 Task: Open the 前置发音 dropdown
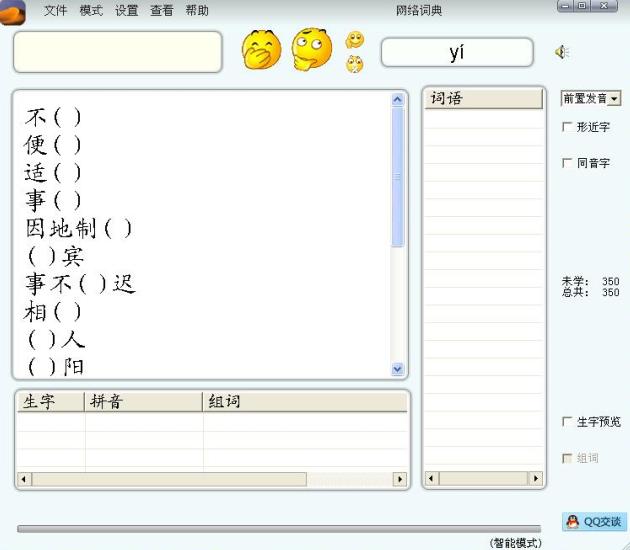[x=591, y=98]
